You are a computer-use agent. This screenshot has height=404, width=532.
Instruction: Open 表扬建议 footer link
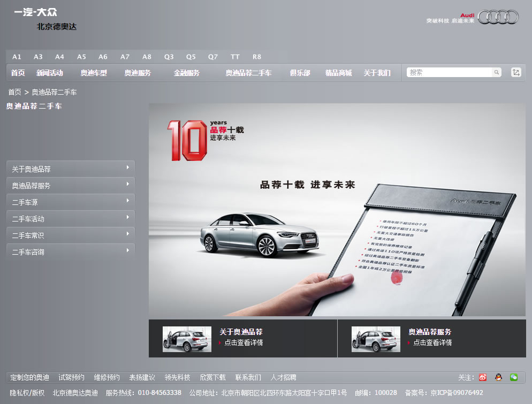142,377
